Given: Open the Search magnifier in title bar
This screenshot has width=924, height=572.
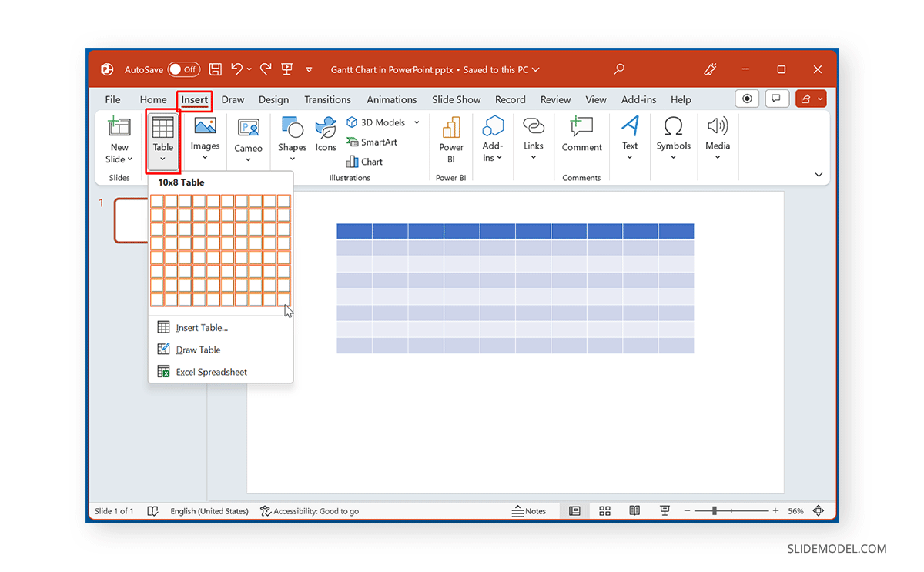Looking at the screenshot, I should (619, 69).
